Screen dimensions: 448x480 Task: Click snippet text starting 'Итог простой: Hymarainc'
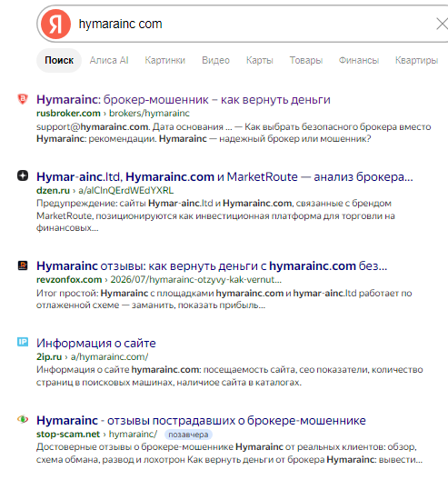(x=224, y=299)
